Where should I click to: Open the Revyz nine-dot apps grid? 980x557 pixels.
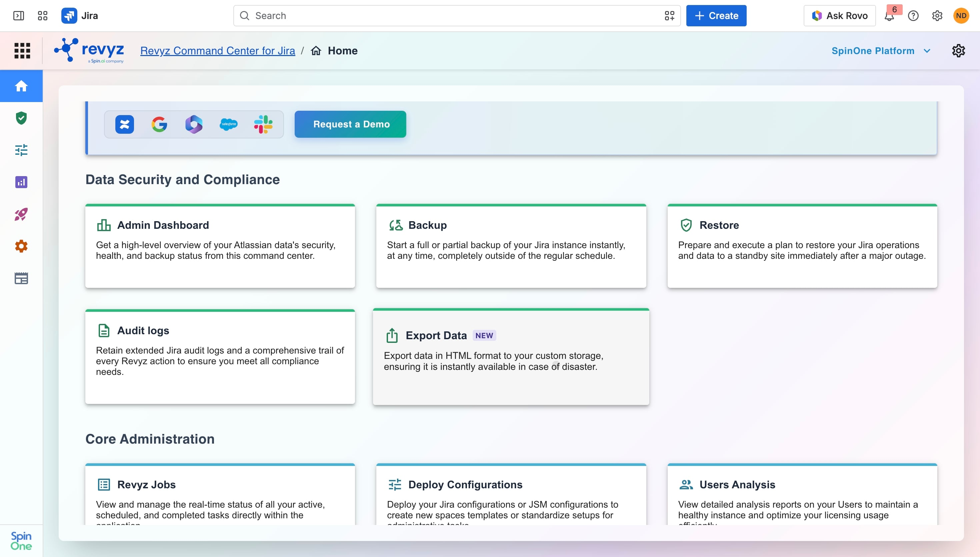pyautogui.click(x=22, y=50)
